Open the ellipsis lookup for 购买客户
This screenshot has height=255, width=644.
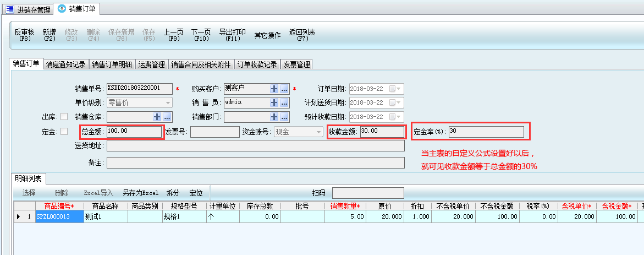pos(284,89)
